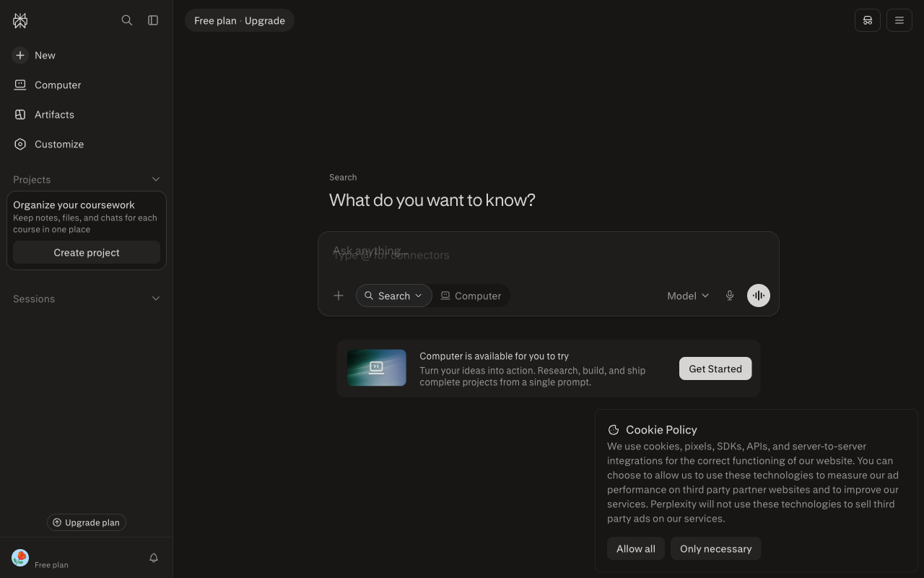Screen dimensions: 924x578
Task: Click Get Started on Computer banner
Action: (x=715, y=368)
